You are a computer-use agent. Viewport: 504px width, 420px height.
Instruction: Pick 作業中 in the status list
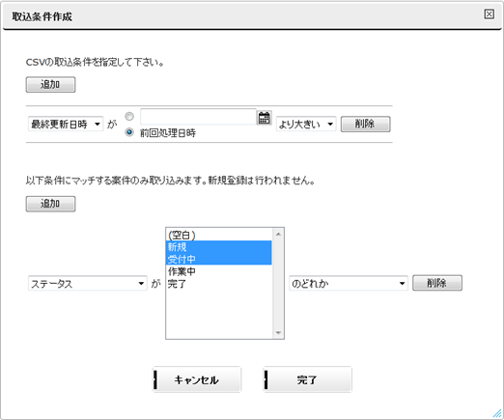point(219,271)
